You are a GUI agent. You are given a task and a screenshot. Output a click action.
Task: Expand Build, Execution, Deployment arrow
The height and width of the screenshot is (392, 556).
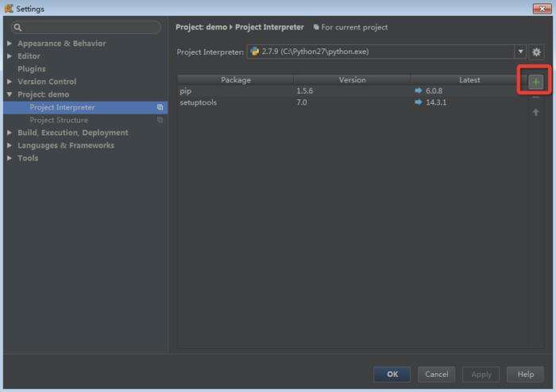click(10, 133)
